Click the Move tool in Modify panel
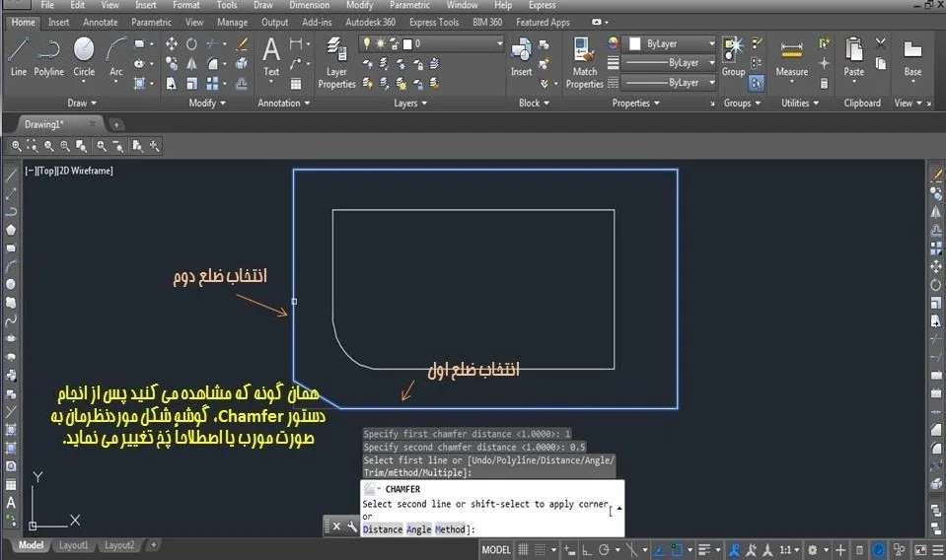The height and width of the screenshot is (560, 946). [x=172, y=44]
